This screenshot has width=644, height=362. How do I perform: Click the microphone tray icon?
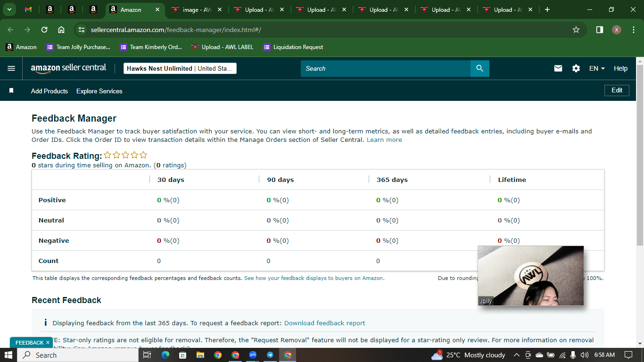pos(573,355)
